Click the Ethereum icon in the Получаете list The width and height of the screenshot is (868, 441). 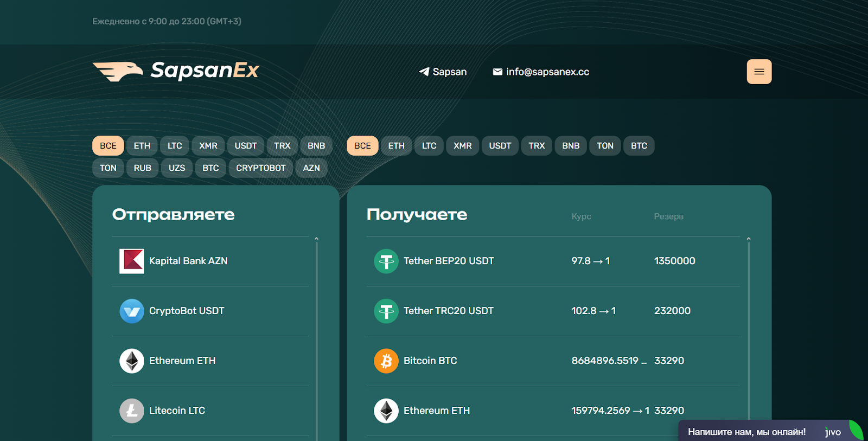(x=386, y=411)
